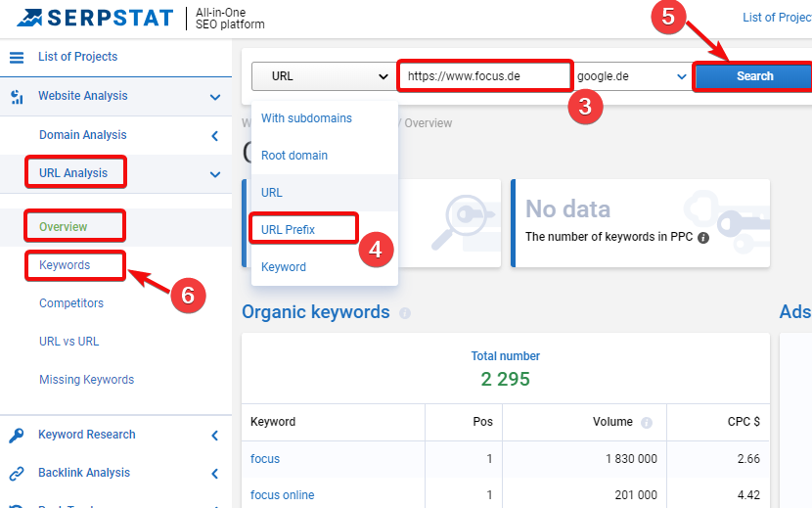Image resolution: width=812 pixels, height=508 pixels.
Task: Open the hamburger menu icon
Action: coord(17,57)
